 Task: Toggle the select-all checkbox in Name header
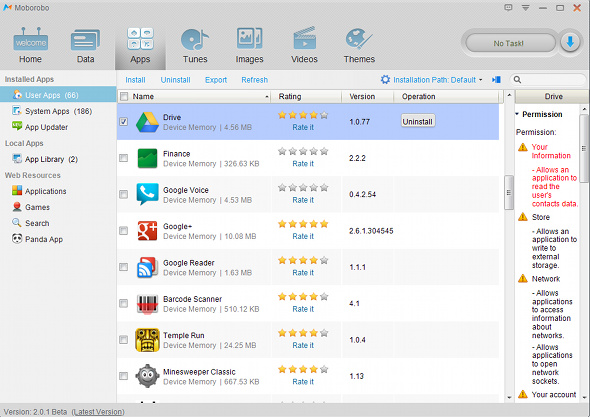pyautogui.click(x=124, y=96)
